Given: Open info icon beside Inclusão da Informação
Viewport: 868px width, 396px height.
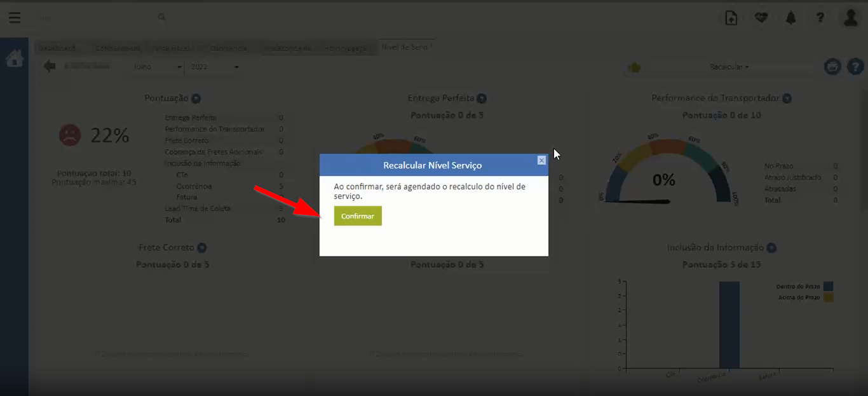Looking at the screenshot, I should pos(771,247).
